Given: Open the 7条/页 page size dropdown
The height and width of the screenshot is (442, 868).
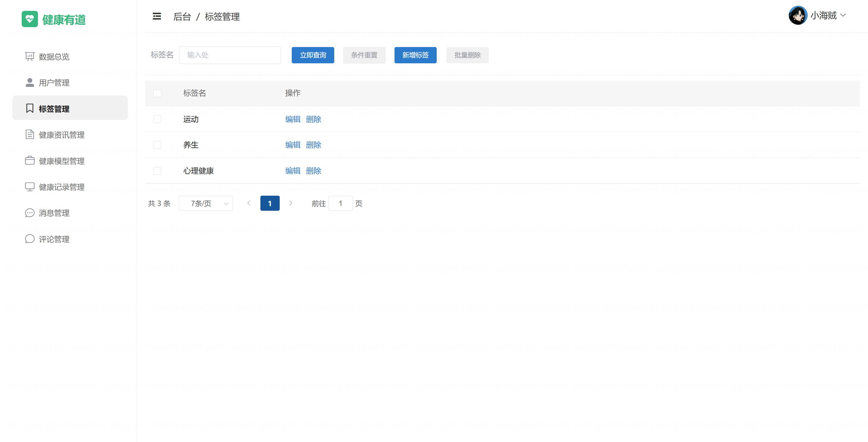Looking at the screenshot, I should click(x=206, y=203).
